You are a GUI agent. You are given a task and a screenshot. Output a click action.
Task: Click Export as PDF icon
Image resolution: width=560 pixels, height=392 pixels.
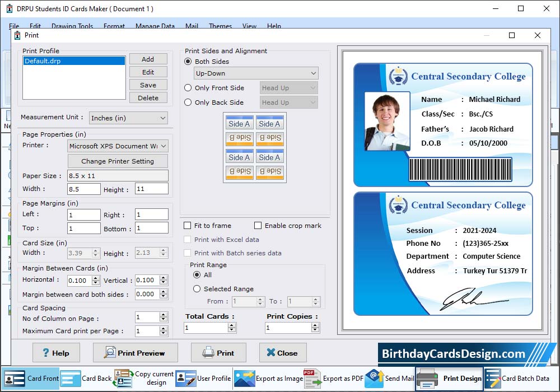tap(312, 379)
